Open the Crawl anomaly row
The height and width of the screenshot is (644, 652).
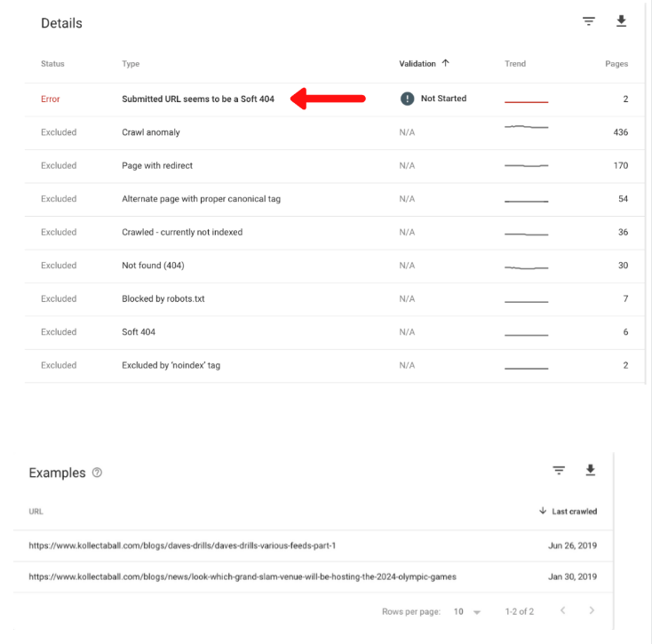tap(335, 132)
